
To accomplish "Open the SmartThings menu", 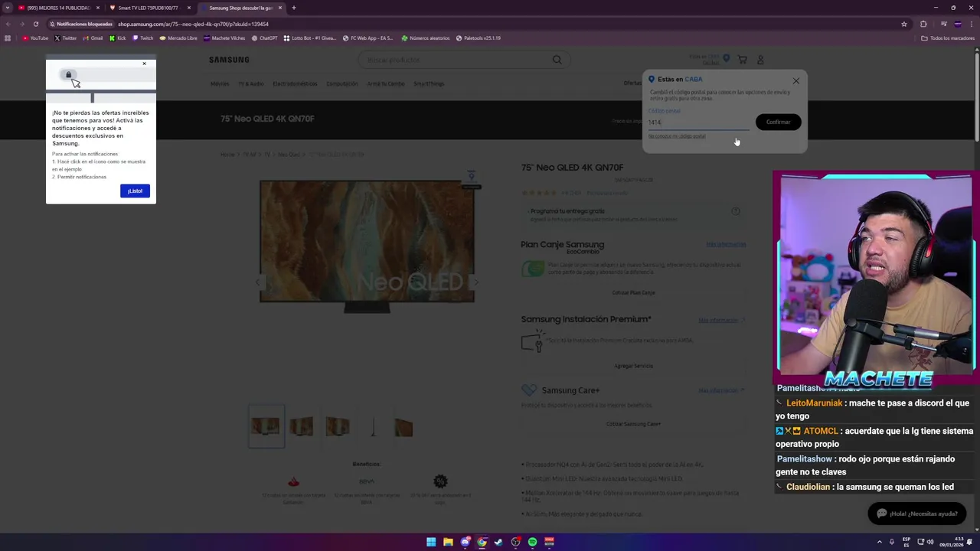I will click(429, 83).
